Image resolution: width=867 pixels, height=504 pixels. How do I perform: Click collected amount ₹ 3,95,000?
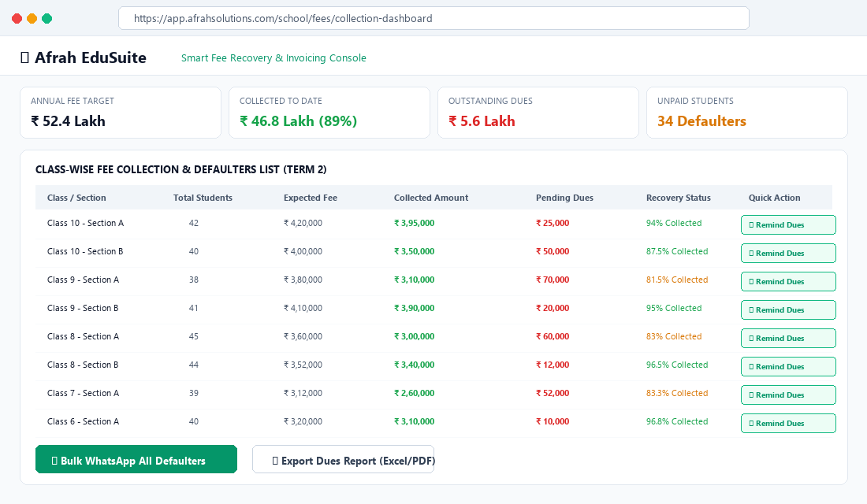click(414, 224)
